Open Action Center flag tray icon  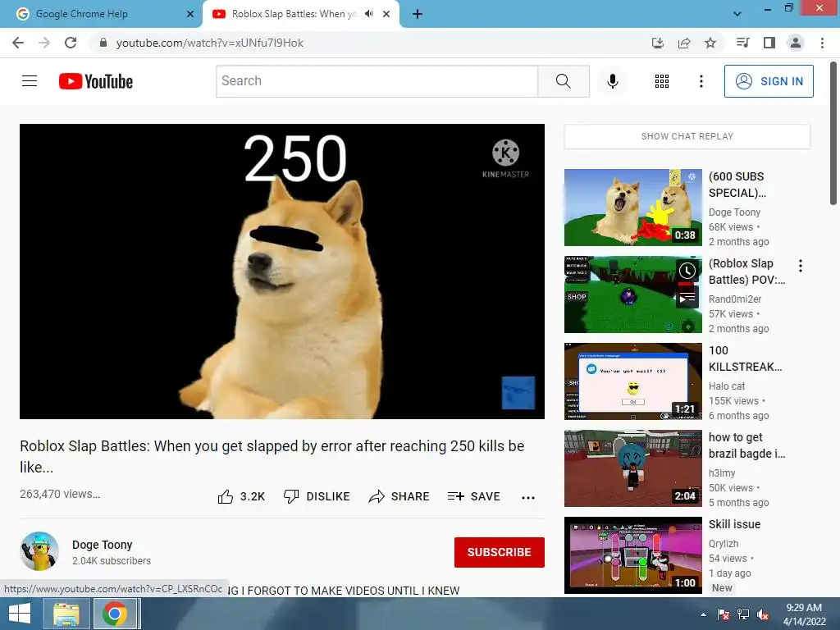(x=724, y=614)
